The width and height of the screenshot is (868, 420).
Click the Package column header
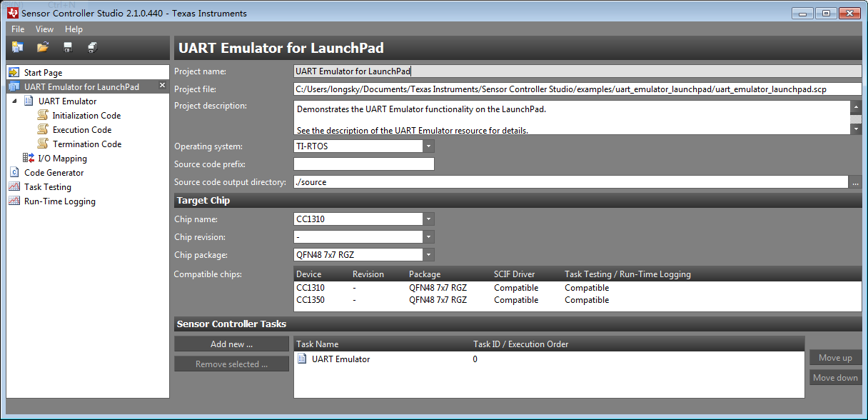[x=425, y=274]
